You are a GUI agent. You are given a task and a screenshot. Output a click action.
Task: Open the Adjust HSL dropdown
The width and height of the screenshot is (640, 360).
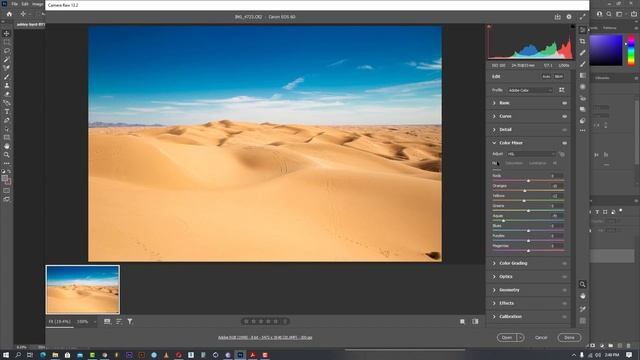[x=531, y=154]
